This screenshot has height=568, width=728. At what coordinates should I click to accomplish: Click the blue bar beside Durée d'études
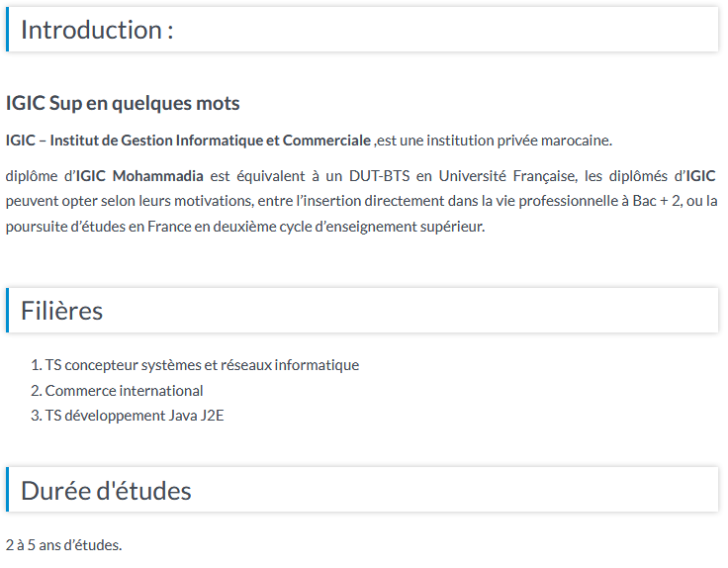coord(8,490)
